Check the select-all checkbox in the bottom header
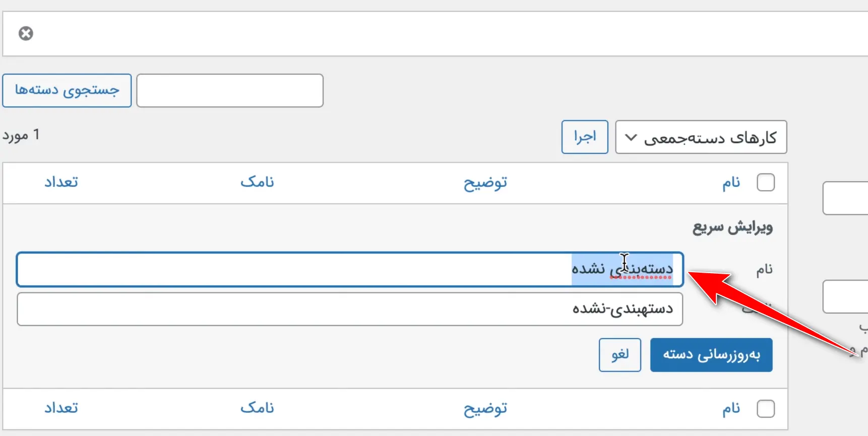Screen dimensions: 868x436 click(766, 408)
